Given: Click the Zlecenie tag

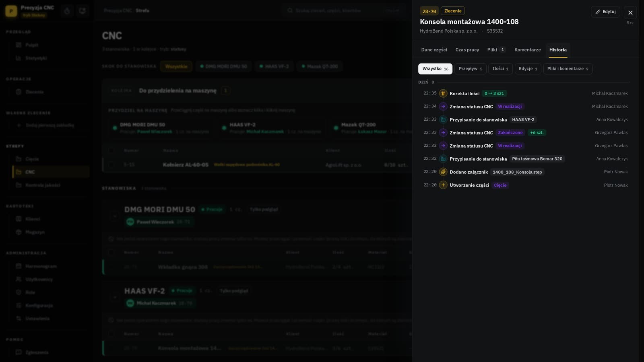Looking at the screenshot, I should [x=453, y=11].
